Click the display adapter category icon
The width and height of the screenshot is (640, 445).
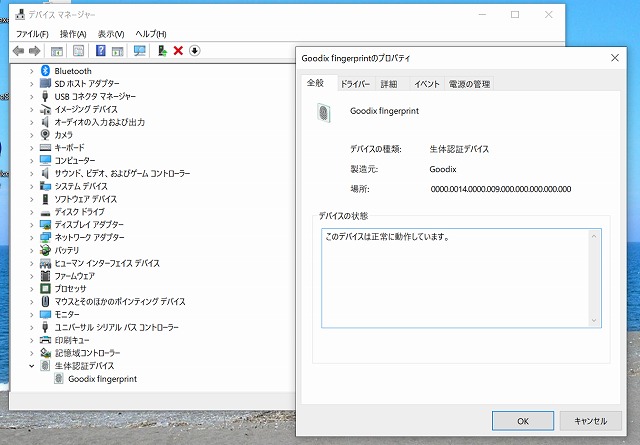click(45, 225)
